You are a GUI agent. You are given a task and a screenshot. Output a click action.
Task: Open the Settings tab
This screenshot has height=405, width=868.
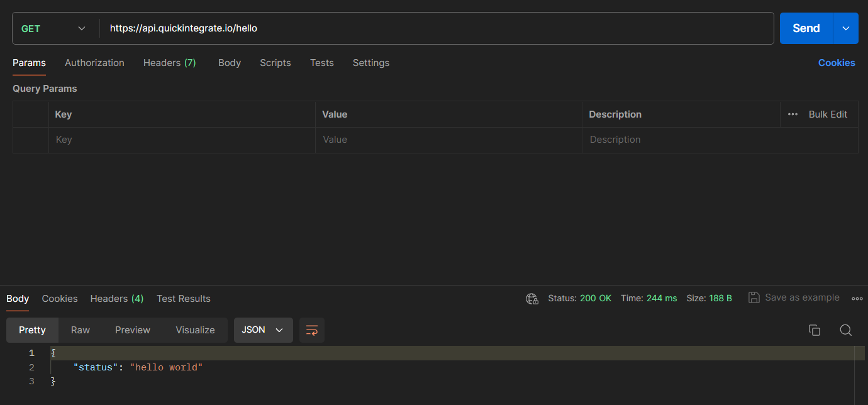[x=371, y=63]
